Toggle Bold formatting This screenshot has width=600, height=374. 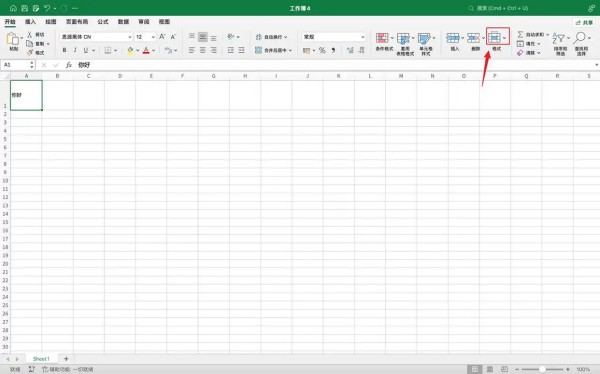(64, 50)
